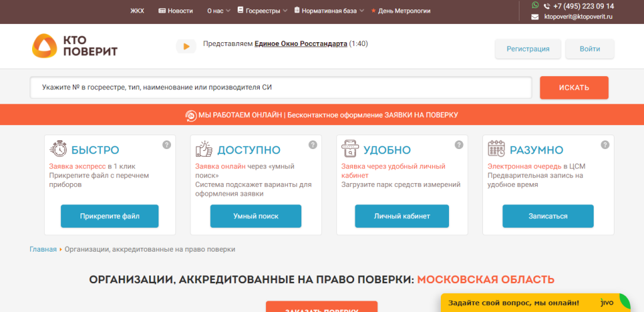Click the thumbs-up phone icon beside ДОСТУПНО
The height and width of the screenshot is (312, 644).
pos(204,150)
